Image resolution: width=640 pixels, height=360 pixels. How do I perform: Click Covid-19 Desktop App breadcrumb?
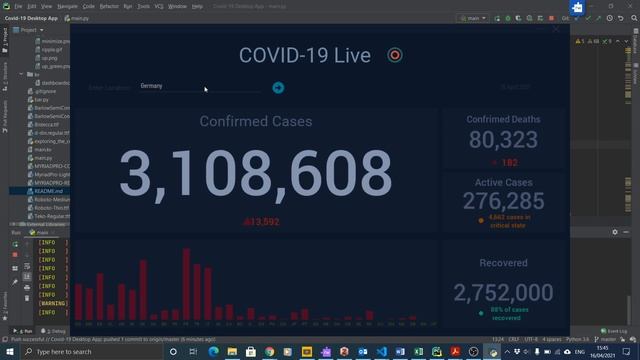31,18
